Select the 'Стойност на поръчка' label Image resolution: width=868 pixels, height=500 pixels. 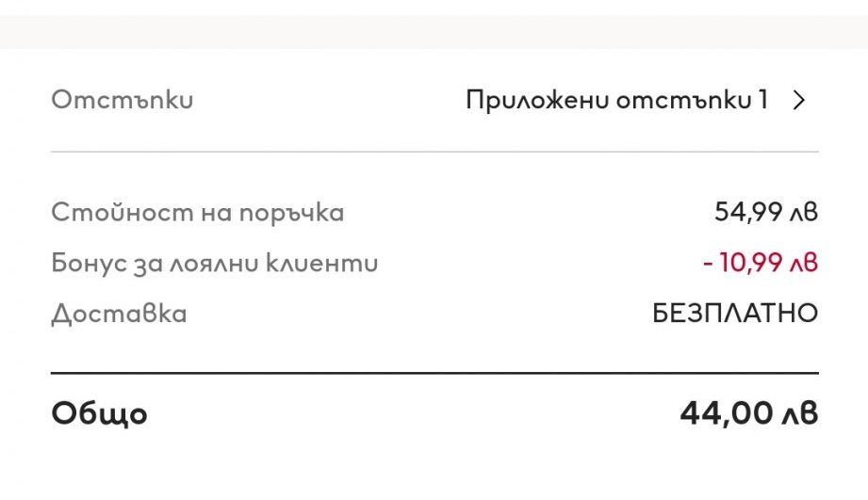point(198,213)
